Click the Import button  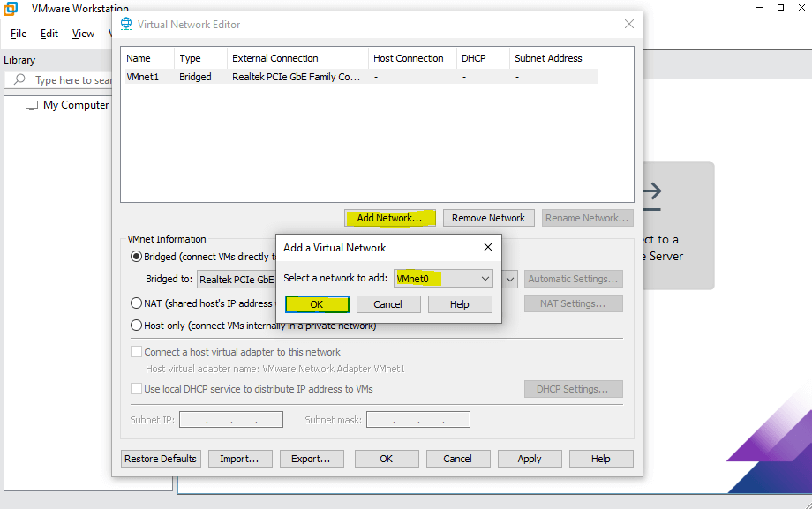pos(240,459)
